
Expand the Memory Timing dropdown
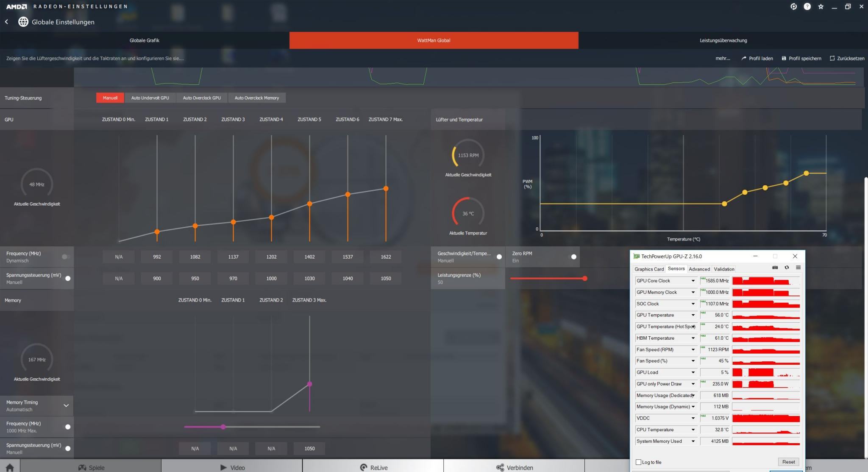click(66, 405)
